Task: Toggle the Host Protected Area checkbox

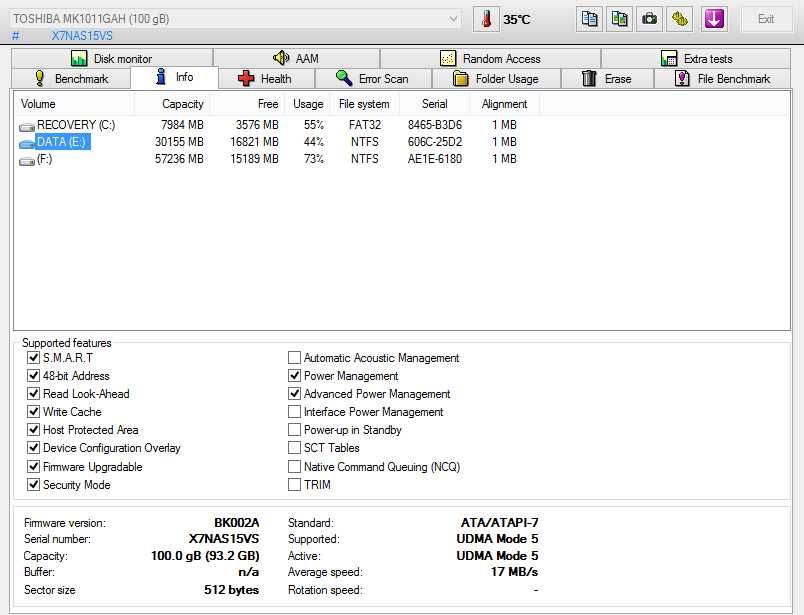Action: tap(33, 429)
